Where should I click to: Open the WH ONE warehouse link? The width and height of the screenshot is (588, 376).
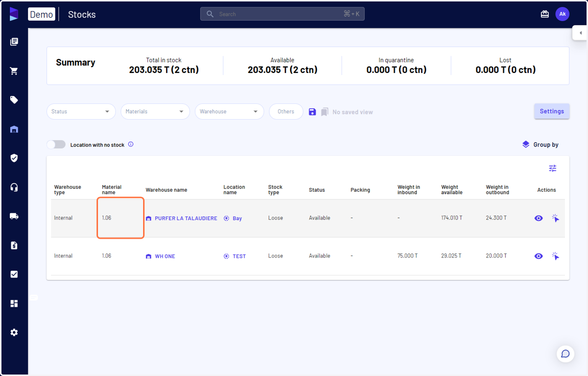[x=165, y=256]
